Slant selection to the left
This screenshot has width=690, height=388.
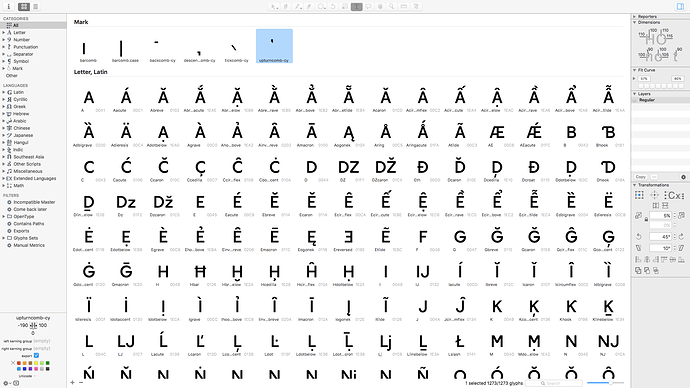click(639, 248)
